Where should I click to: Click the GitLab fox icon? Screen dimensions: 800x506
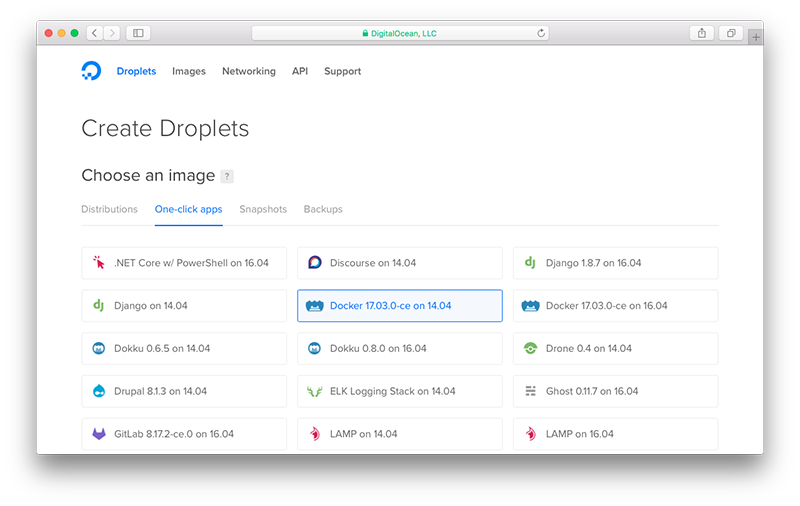(98, 434)
